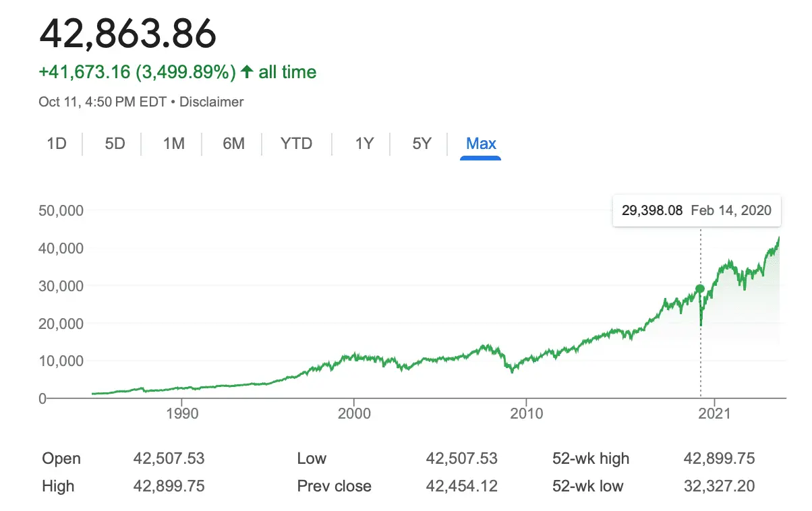Click the 52-wk high value
Screen dimensions: 812x511
point(719,459)
